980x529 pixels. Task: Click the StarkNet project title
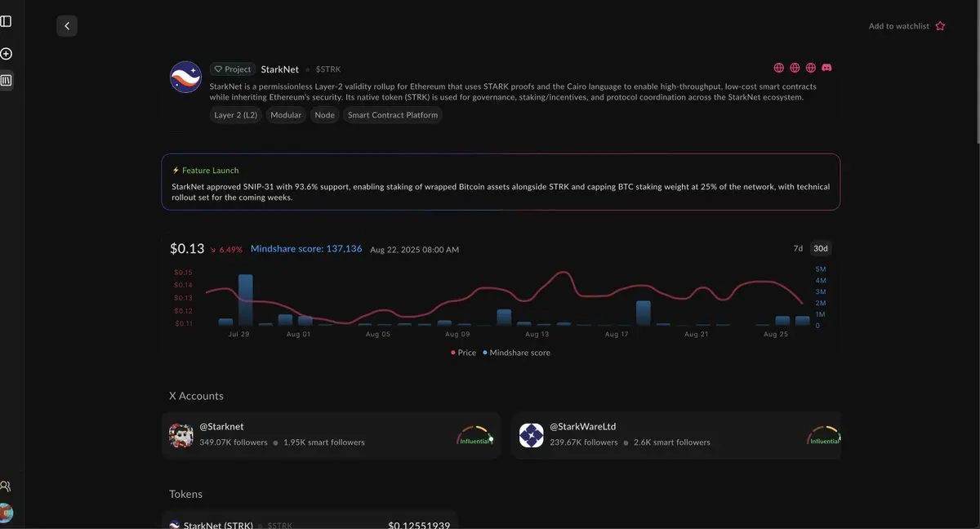coord(280,69)
